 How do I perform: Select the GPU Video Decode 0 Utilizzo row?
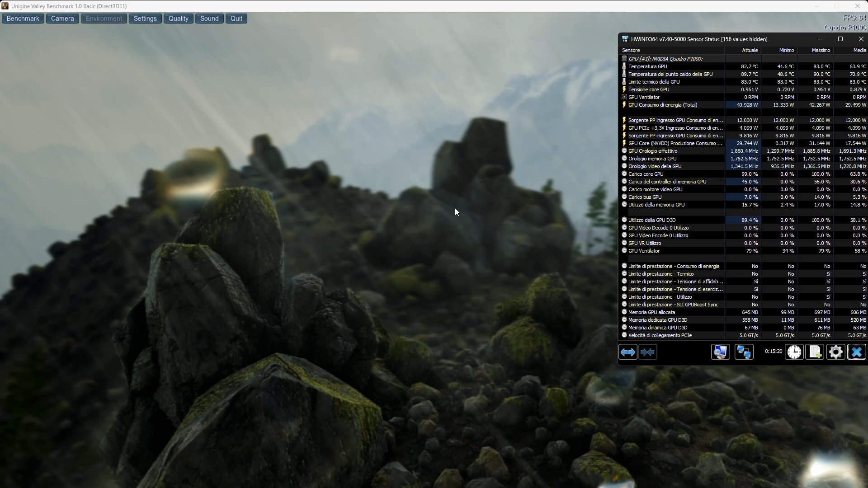(743, 228)
